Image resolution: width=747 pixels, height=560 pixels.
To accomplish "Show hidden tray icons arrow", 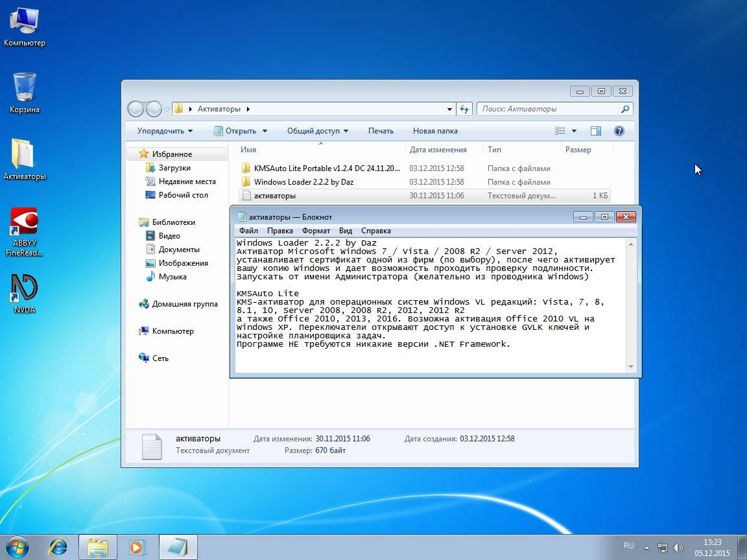I will 647,548.
